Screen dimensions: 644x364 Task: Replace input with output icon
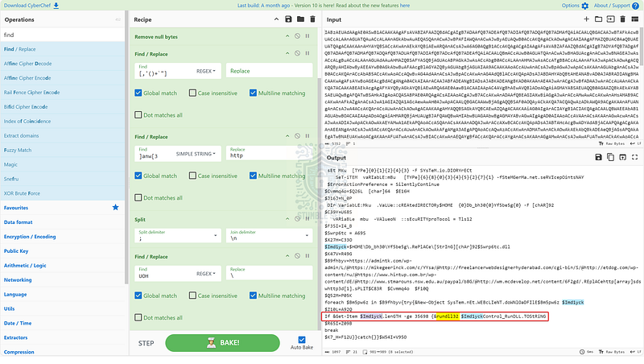622,157
